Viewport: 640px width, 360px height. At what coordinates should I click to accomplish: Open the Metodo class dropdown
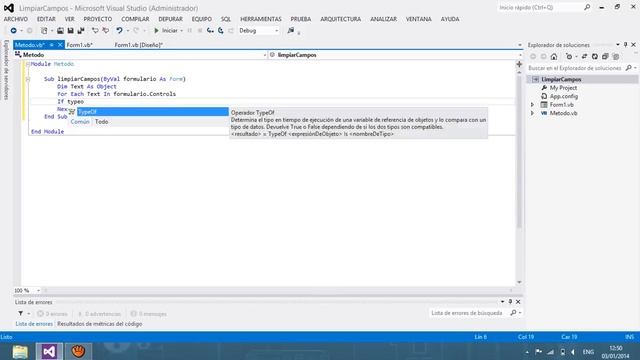264,55
